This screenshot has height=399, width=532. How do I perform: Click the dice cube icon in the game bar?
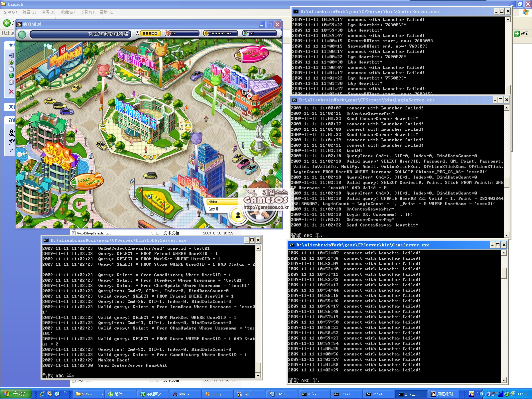pyautogui.click(x=168, y=33)
